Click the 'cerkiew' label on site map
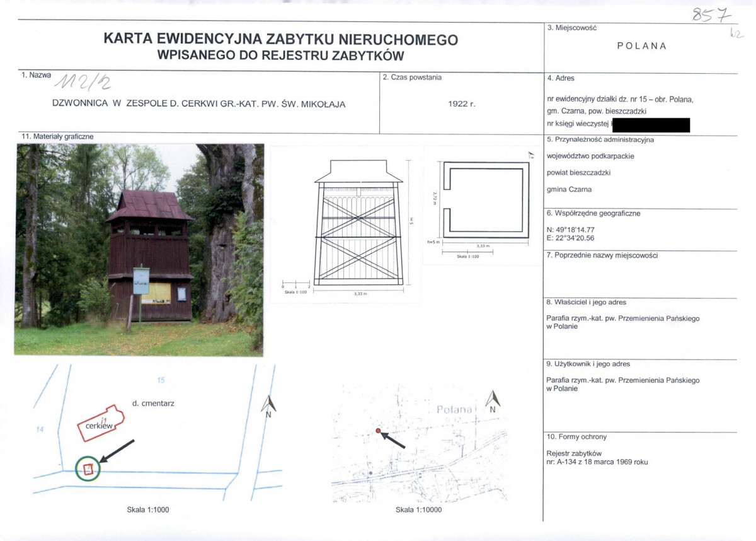The image size is (756, 541). [x=98, y=426]
